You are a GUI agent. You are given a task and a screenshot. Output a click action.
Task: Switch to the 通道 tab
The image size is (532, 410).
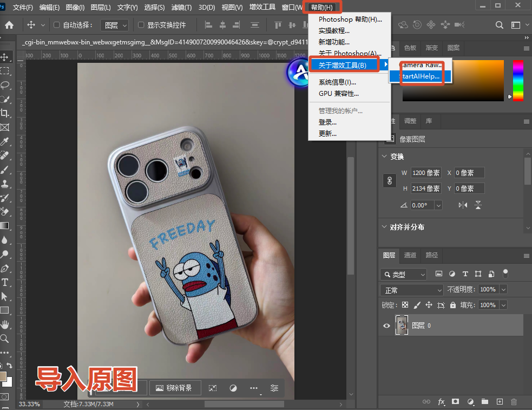(x=410, y=255)
